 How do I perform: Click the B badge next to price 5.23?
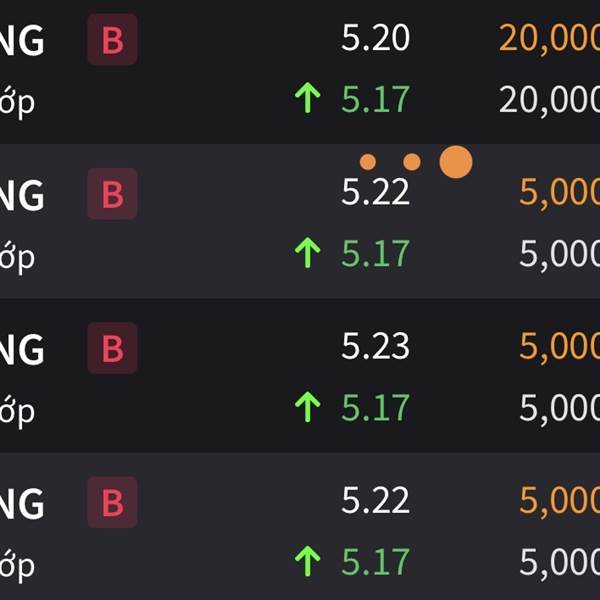pos(112,348)
